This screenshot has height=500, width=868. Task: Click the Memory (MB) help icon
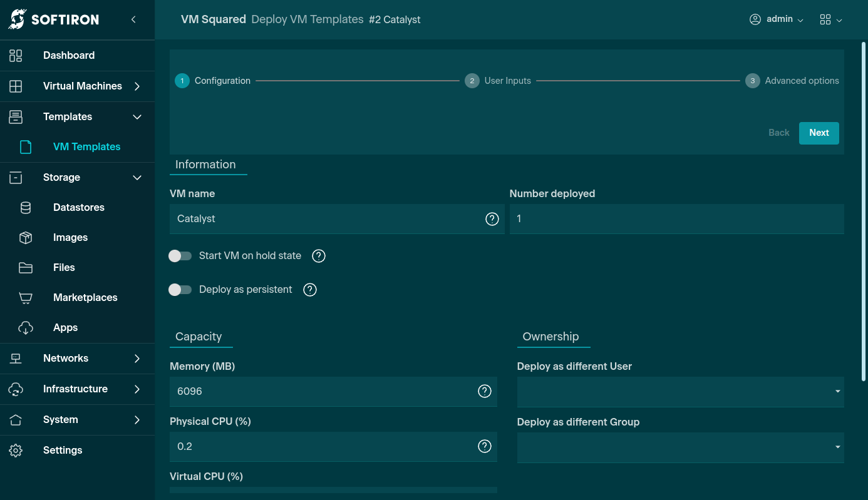click(485, 392)
